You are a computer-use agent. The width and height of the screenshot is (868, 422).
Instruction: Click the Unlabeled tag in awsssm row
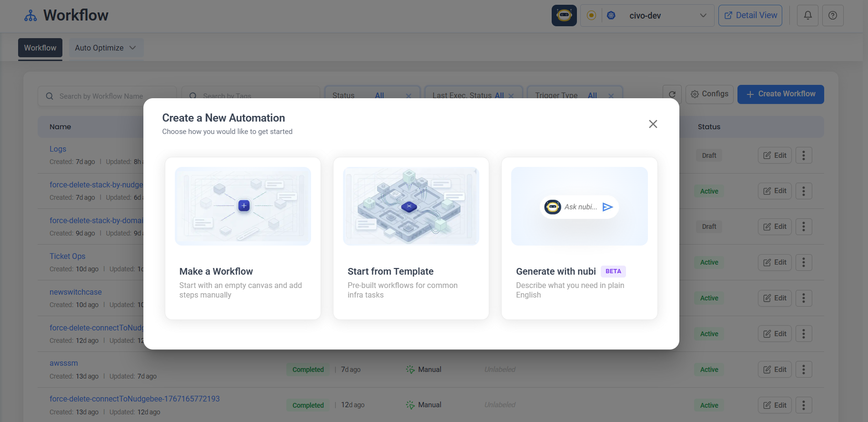click(x=500, y=370)
